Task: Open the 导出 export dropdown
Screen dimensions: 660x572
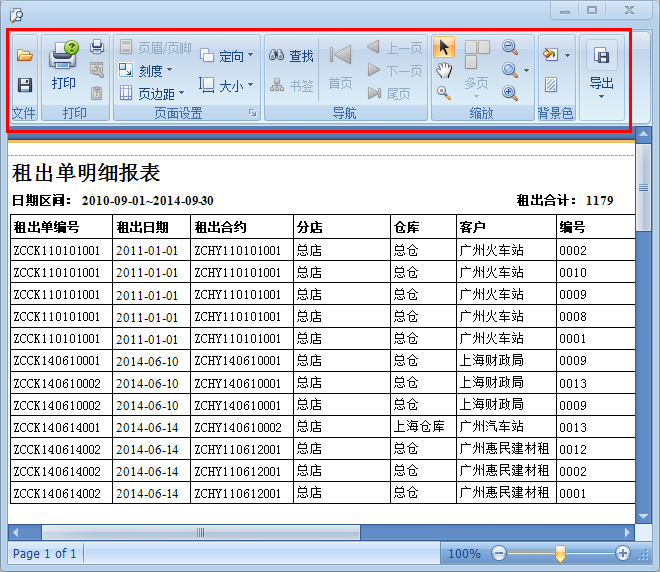Action: coord(601,70)
